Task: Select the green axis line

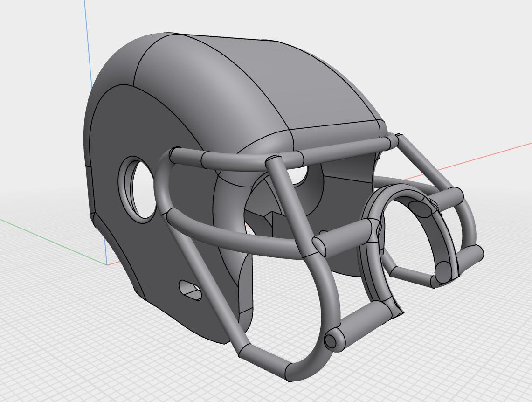Action: [51, 241]
